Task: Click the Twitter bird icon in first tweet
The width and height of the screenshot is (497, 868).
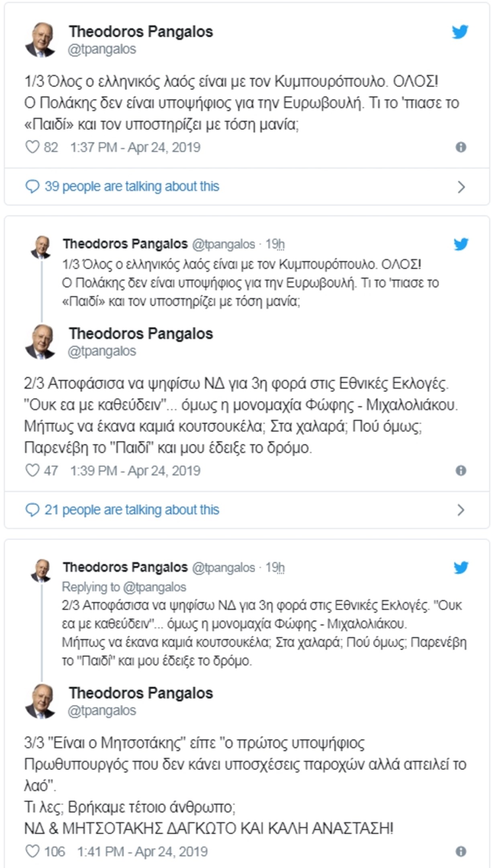Action: (x=460, y=32)
